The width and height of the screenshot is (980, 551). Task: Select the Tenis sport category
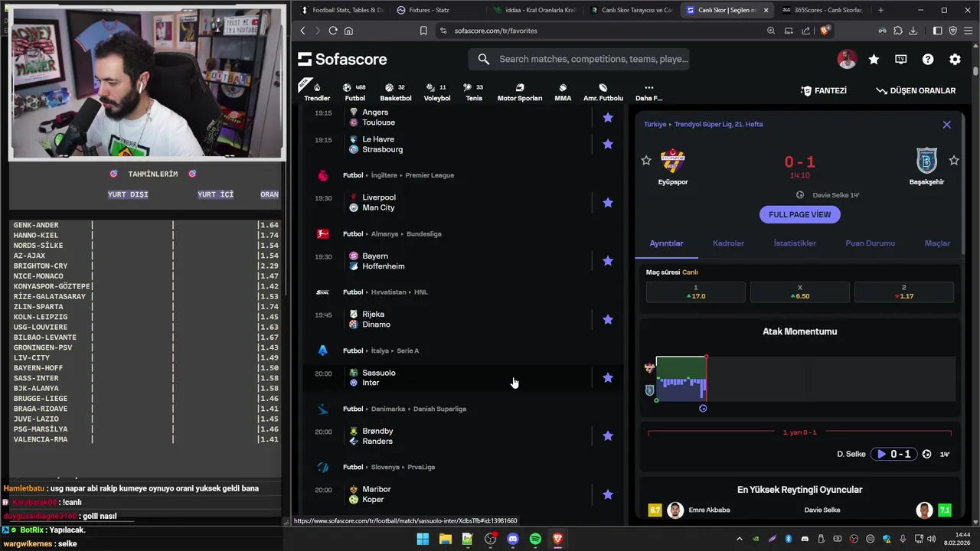(x=474, y=92)
